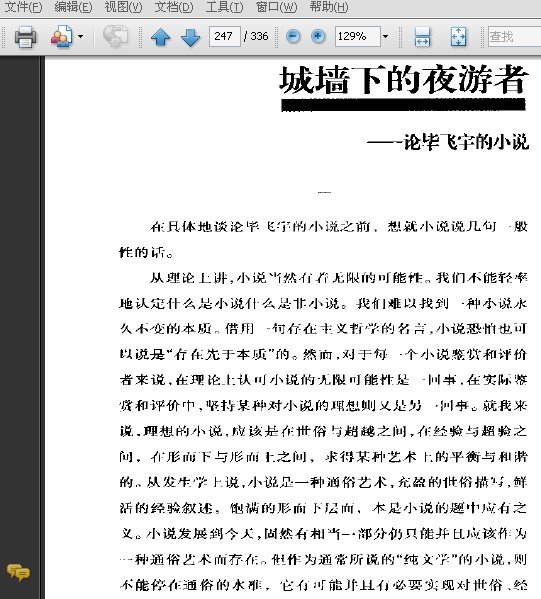Click the collaboration people icon
Viewport: 541px width, 599px height.
tap(62, 37)
